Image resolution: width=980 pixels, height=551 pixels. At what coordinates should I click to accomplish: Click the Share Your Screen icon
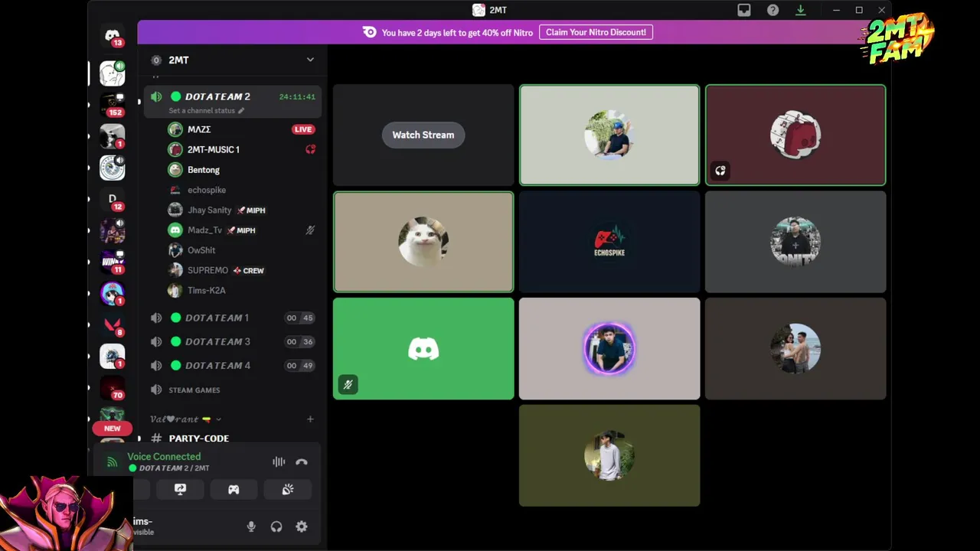click(180, 490)
